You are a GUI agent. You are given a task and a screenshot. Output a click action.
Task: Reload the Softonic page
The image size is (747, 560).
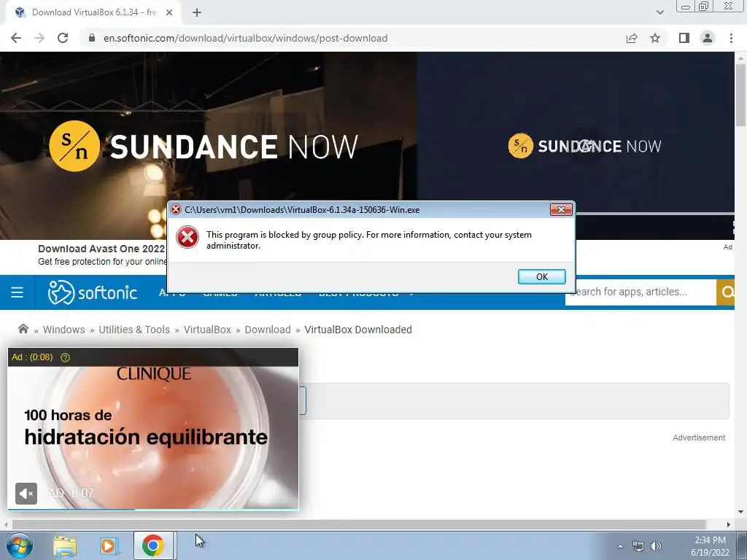tap(63, 38)
